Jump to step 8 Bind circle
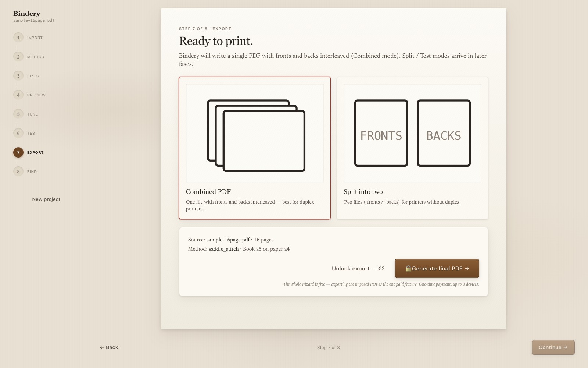The image size is (588, 368). [x=18, y=171]
